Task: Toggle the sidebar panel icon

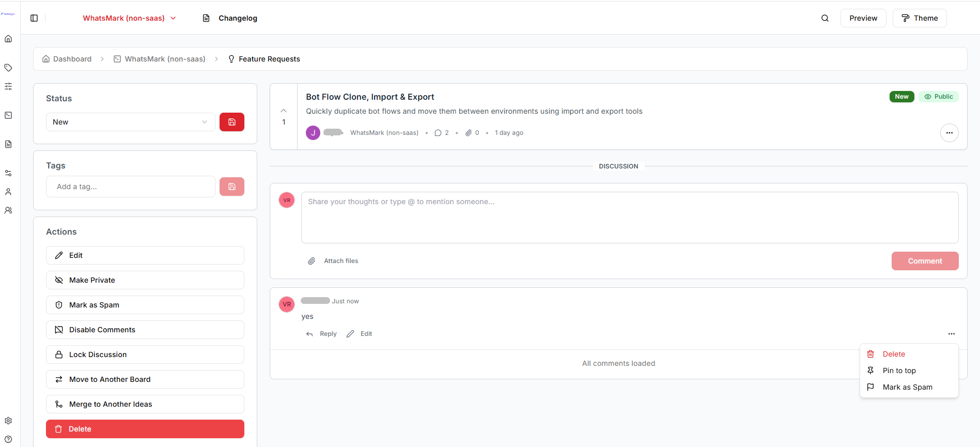Action: [x=34, y=18]
